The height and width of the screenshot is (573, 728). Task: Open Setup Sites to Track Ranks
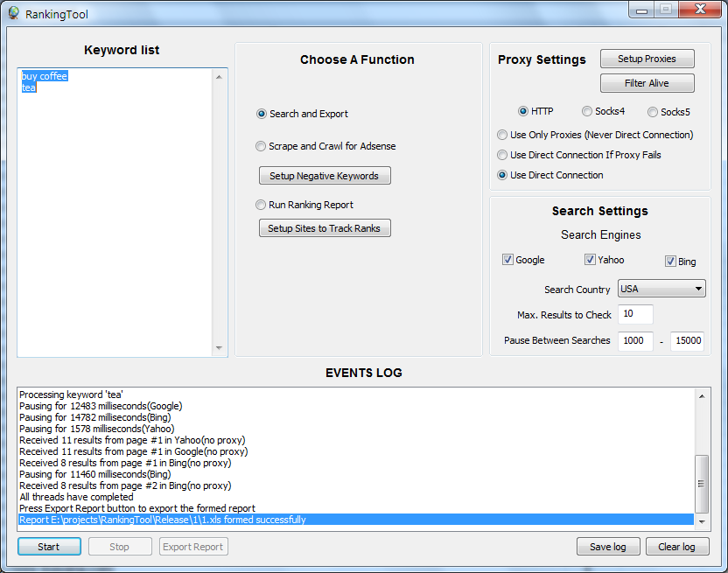[x=325, y=228]
